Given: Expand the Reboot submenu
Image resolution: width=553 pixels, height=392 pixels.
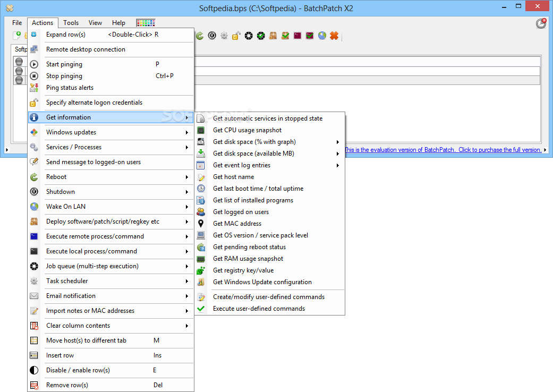Looking at the screenshot, I should [x=110, y=176].
